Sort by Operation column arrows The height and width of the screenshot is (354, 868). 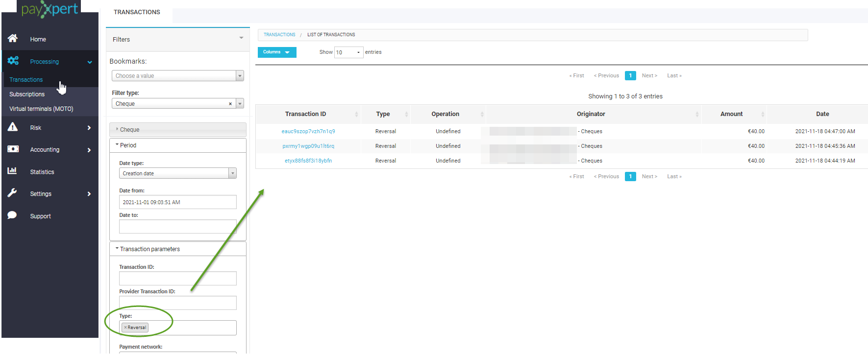tap(482, 114)
